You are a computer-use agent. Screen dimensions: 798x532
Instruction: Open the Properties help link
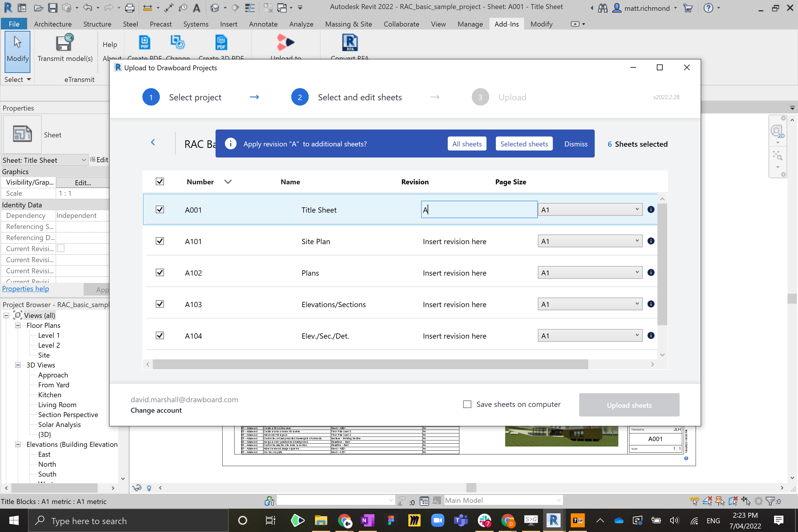click(25, 289)
